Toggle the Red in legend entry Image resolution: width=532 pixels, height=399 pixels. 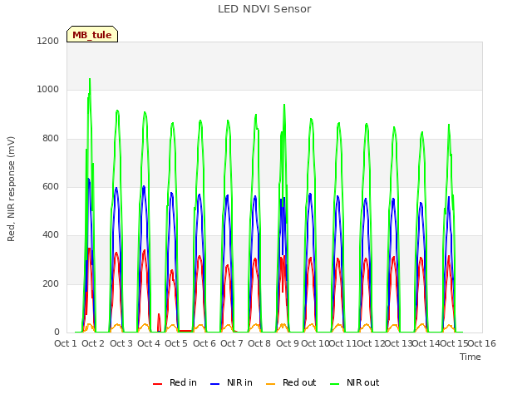175,382
